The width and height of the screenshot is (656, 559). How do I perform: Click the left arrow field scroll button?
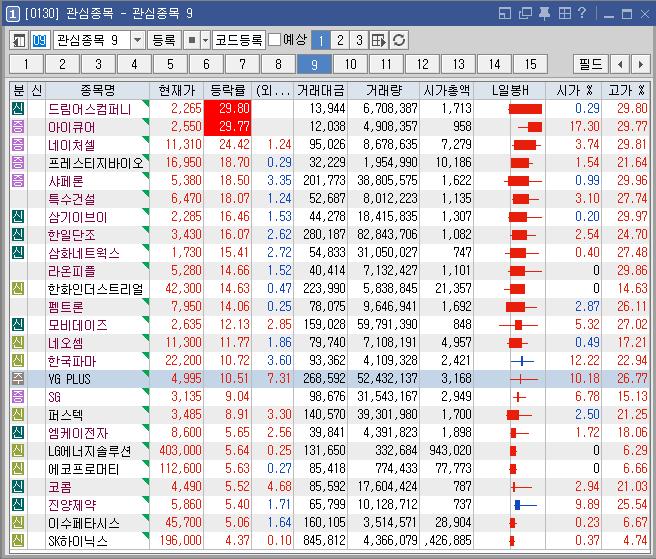(620, 64)
